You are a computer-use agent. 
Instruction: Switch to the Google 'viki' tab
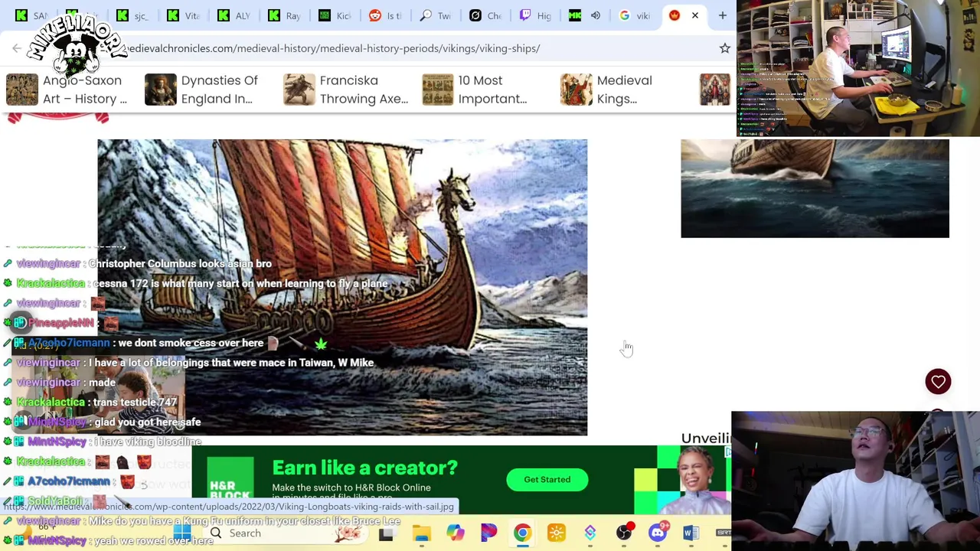click(x=635, y=15)
